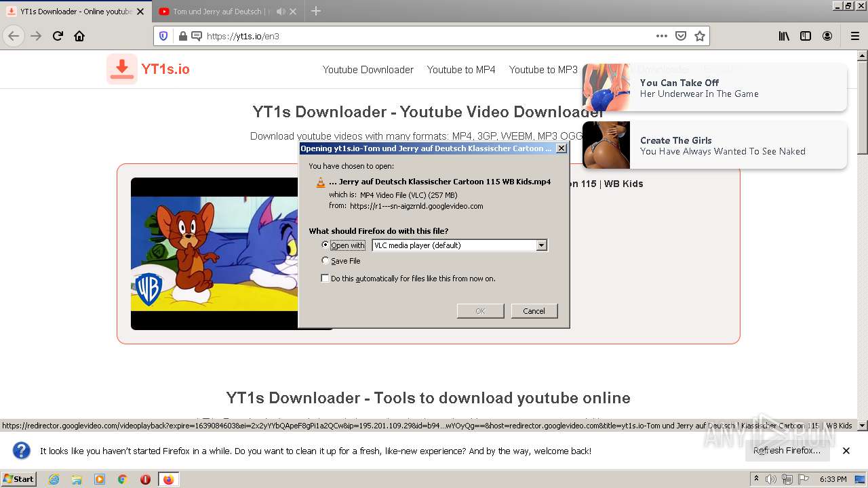Viewport: 868px width, 488px height.
Task: Check Do this automatically for files
Action: click(x=325, y=278)
